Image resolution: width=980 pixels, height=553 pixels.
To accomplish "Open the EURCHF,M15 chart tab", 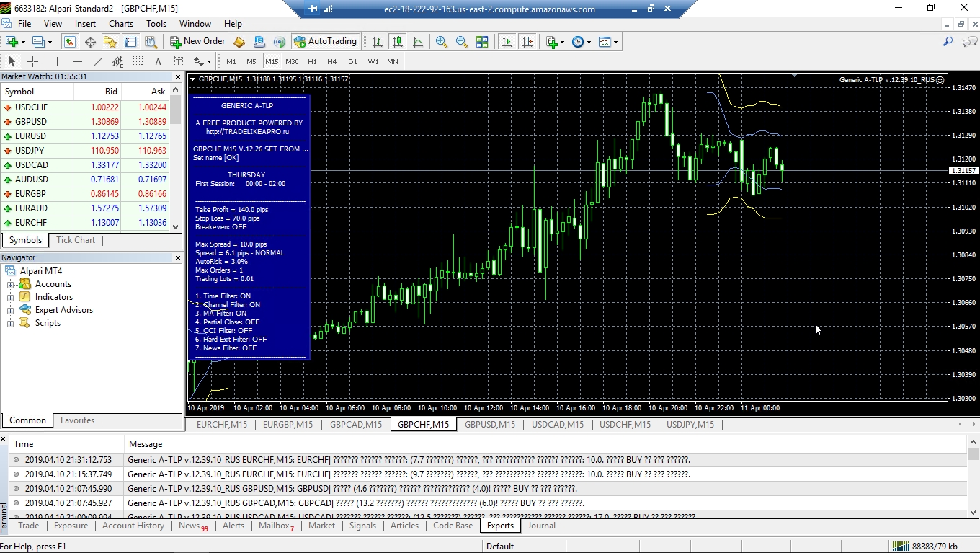I will tap(222, 425).
